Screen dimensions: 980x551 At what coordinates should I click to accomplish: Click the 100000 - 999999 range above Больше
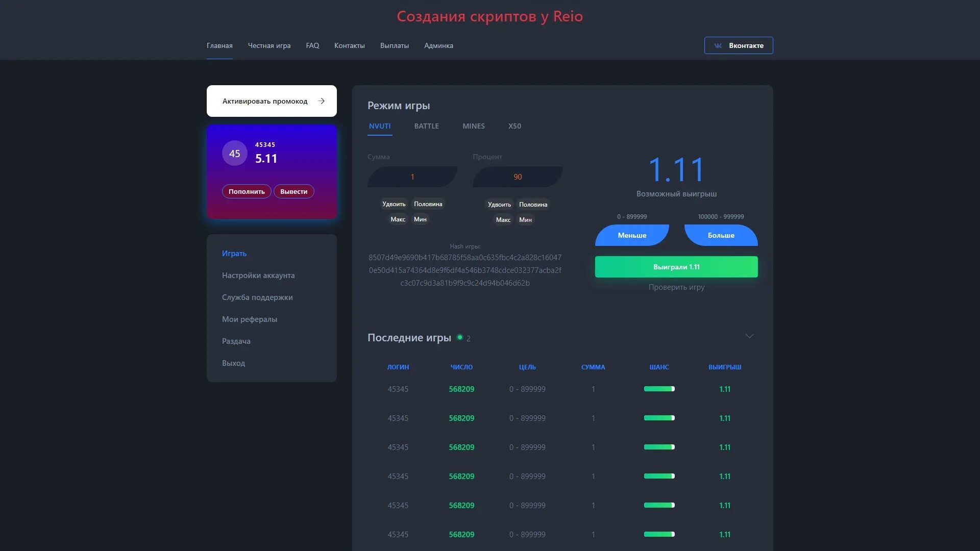pos(721,217)
